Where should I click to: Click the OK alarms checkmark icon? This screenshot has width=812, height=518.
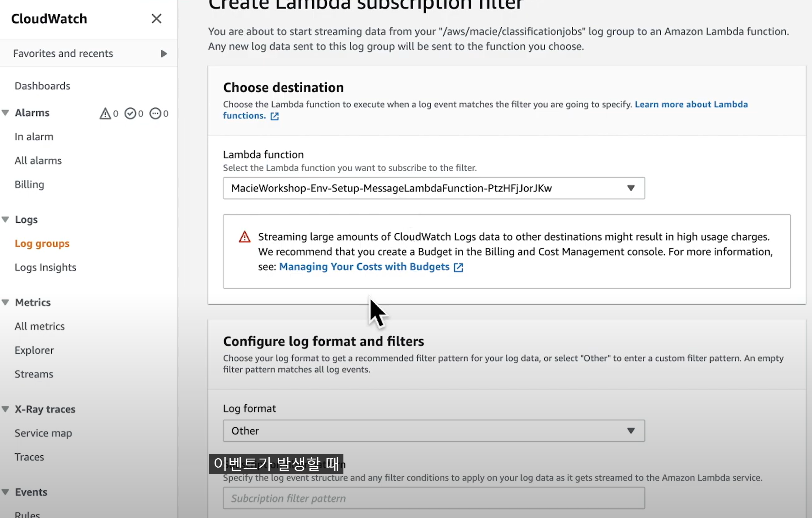[130, 113]
